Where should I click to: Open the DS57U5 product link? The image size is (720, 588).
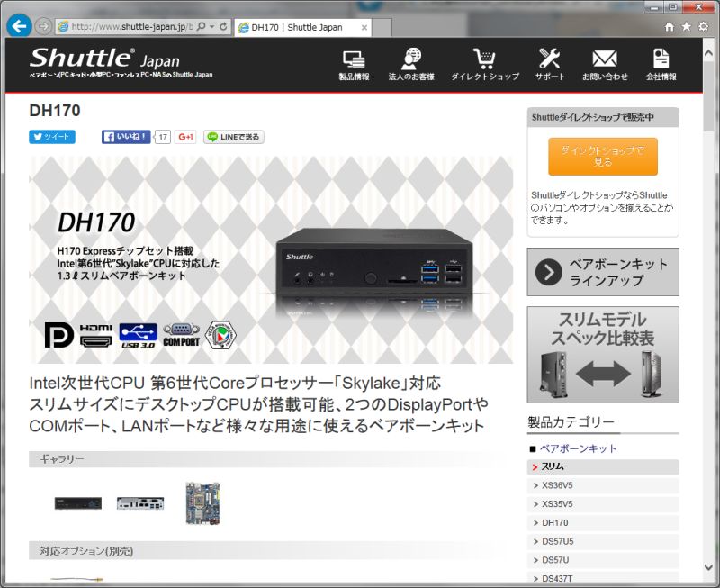point(603,541)
